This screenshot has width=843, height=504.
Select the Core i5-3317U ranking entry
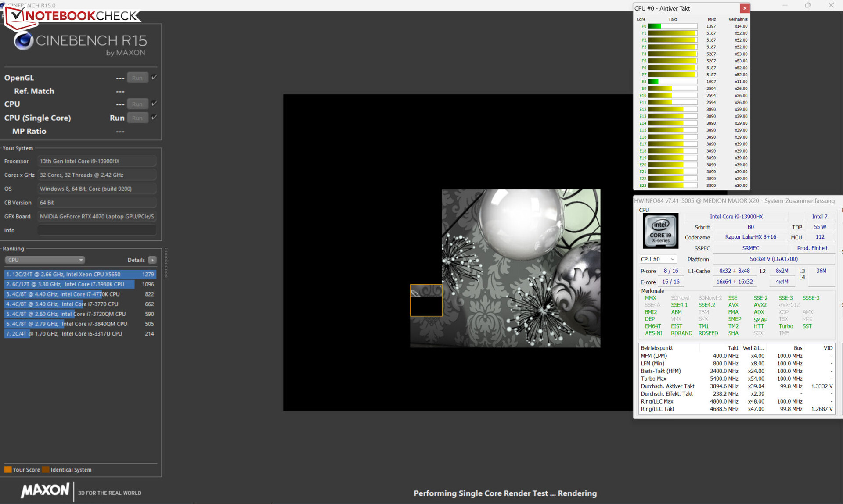pyautogui.click(x=80, y=334)
